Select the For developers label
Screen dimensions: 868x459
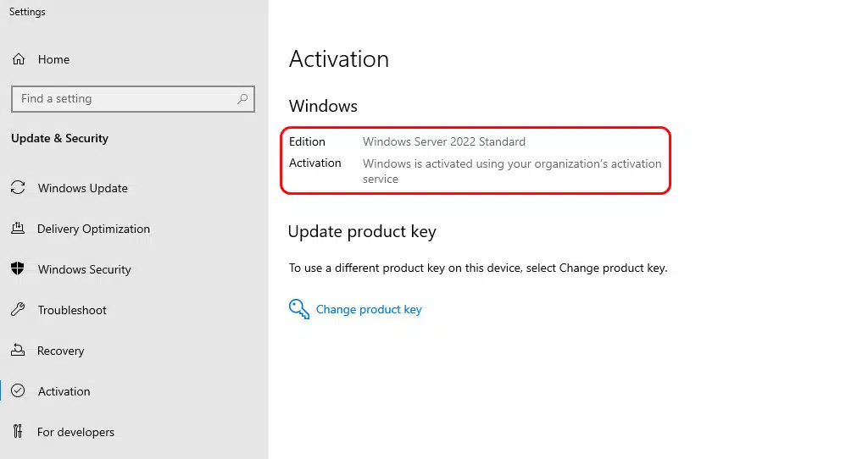point(75,432)
